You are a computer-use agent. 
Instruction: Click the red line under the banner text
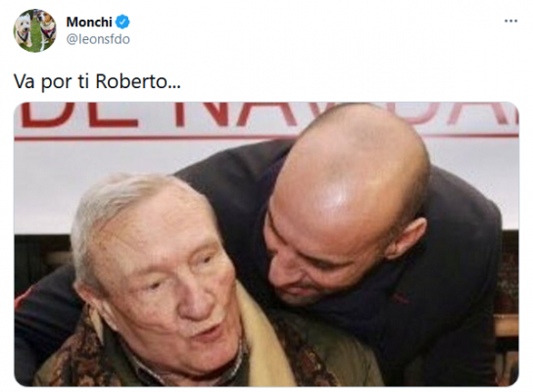tap(266, 137)
